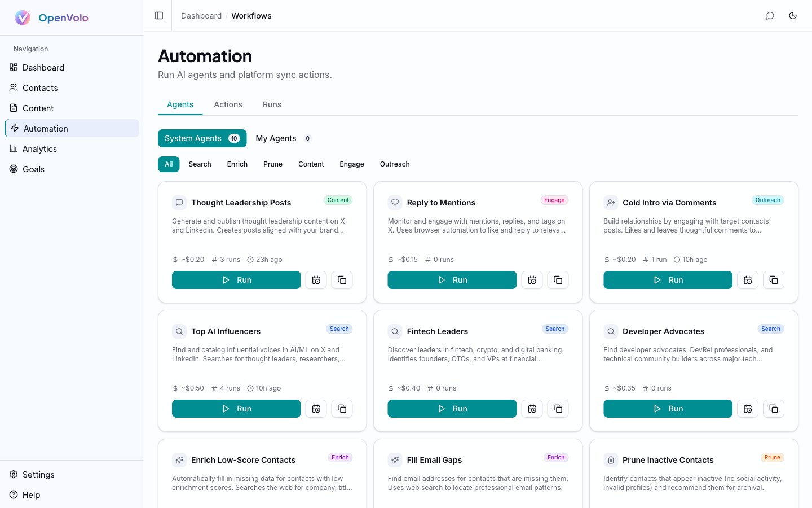This screenshot has height=508, width=812.
Task: Open the scheduling icon on Thought Leadership Posts
Action: point(316,280)
